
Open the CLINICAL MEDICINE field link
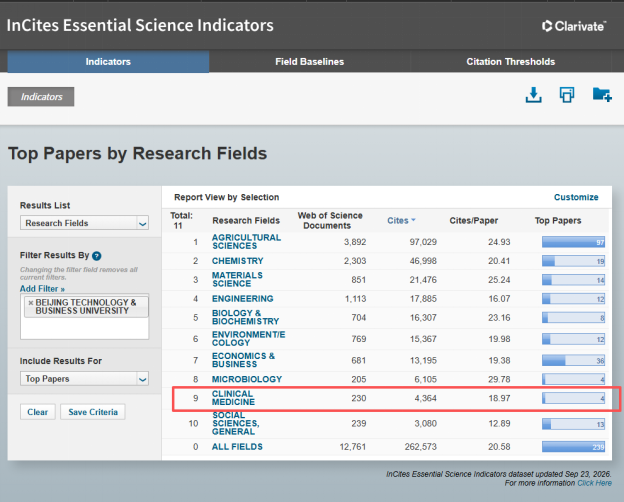(233, 398)
